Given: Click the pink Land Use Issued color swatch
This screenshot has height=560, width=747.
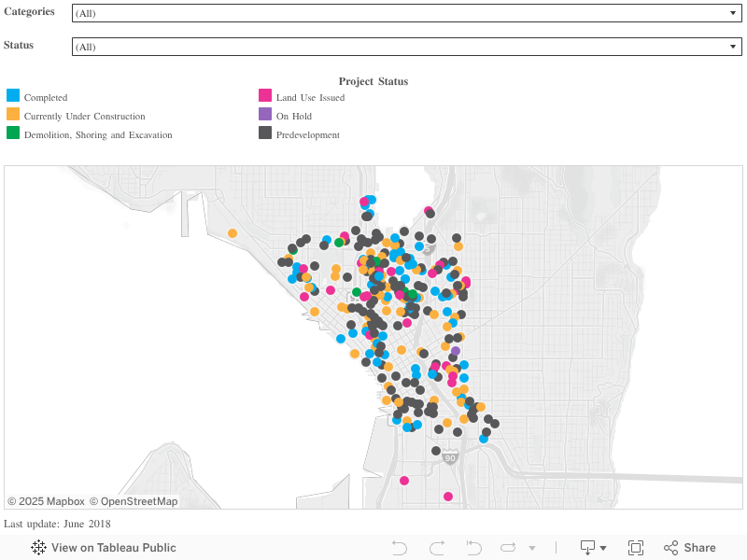Looking at the screenshot, I should pyautogui.click(x=263, y=96).
